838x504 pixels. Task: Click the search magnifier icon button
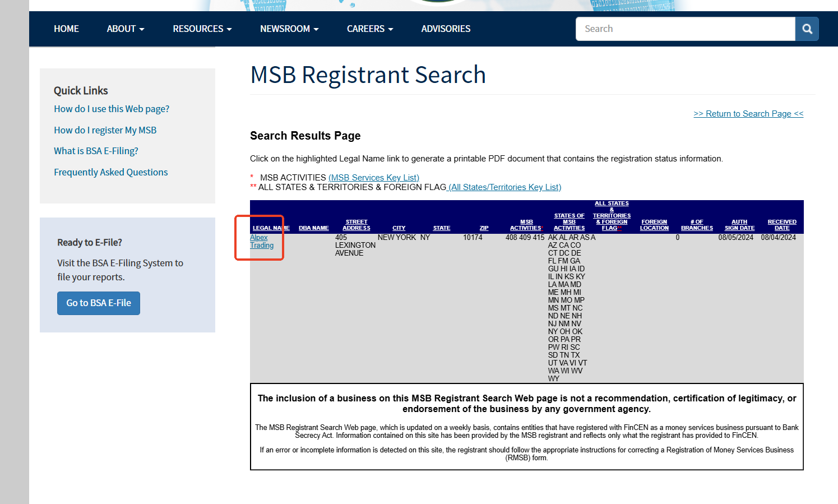pyautogui.click(x=807, y=29)
